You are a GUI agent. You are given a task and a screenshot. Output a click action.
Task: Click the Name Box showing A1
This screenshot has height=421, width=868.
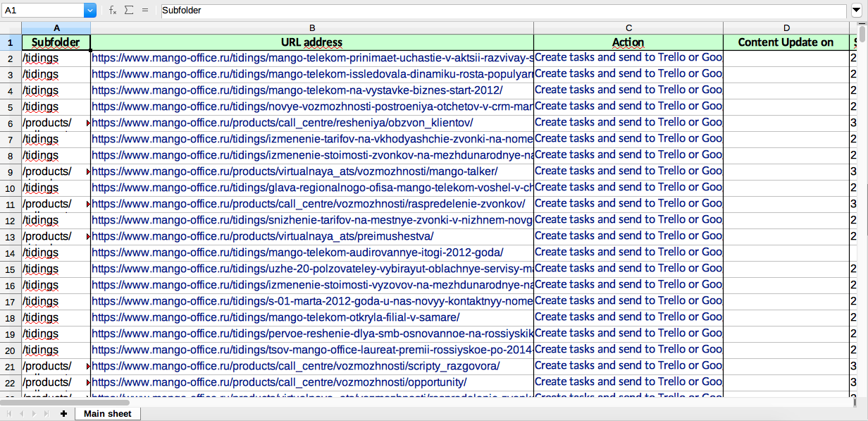43,11
